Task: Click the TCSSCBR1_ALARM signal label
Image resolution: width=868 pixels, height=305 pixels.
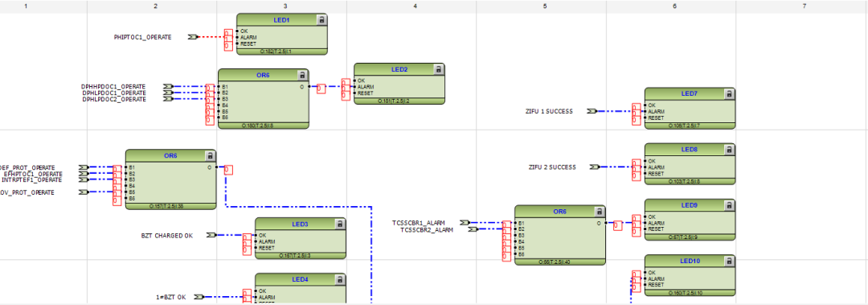Action: click(419, 223)
